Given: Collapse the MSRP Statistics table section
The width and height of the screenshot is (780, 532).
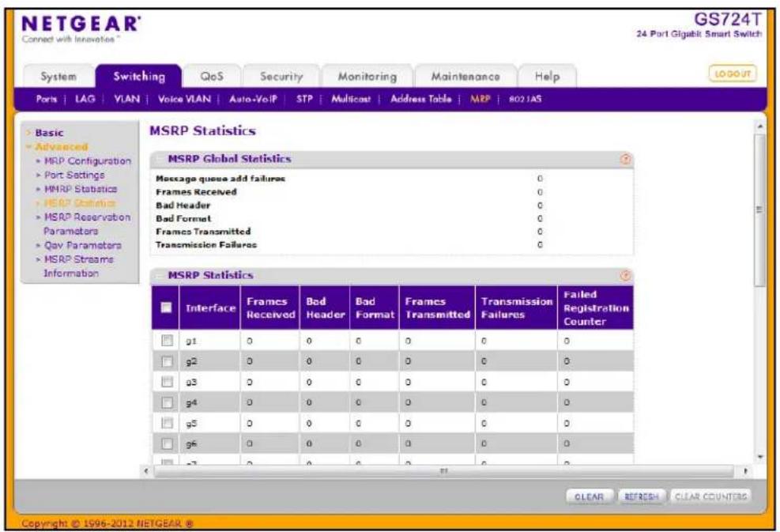Looking at the screenshot, I should (x=160, y=275).
